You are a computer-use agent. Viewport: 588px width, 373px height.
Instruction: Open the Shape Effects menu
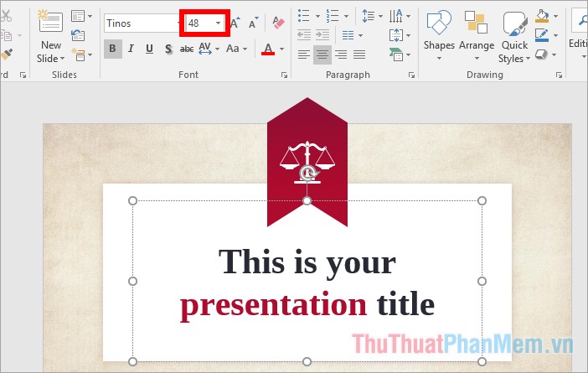(546, 54)
